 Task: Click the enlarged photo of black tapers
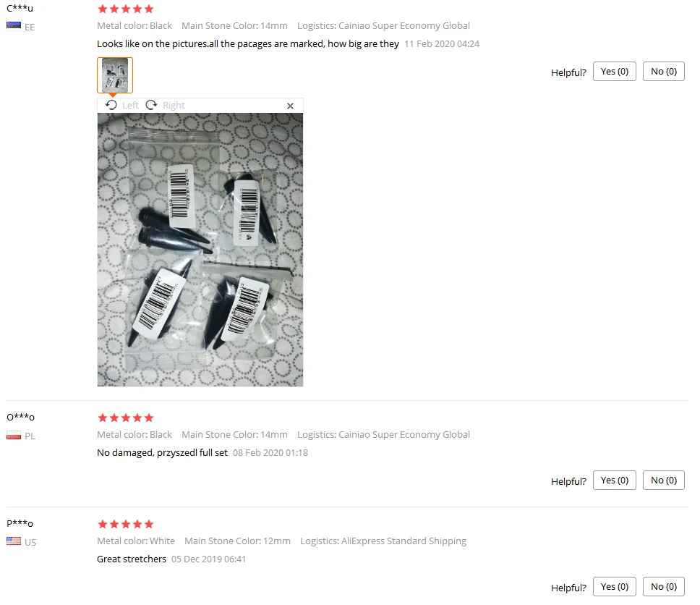pyautogui.click(x=200, y=250)
